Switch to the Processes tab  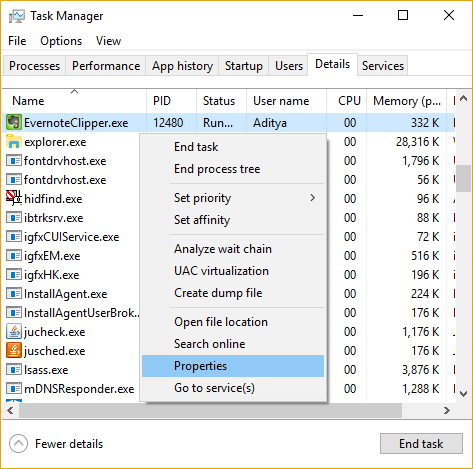(34, 66)
